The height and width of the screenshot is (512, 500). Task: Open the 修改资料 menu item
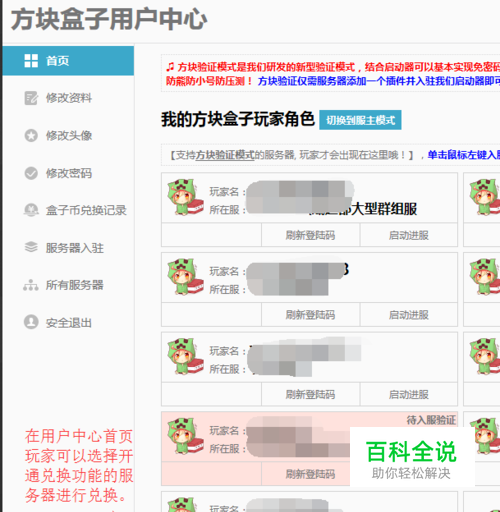pos(68,98)
